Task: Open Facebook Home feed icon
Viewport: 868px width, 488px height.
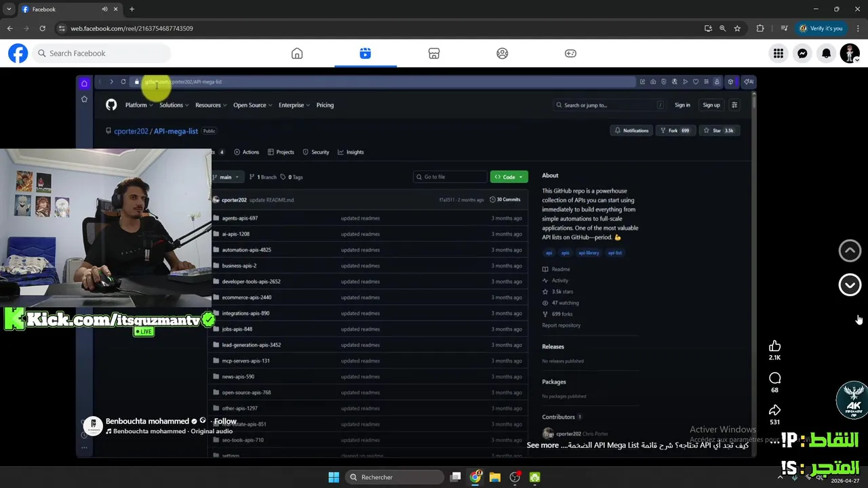Action: click(297, 54)
